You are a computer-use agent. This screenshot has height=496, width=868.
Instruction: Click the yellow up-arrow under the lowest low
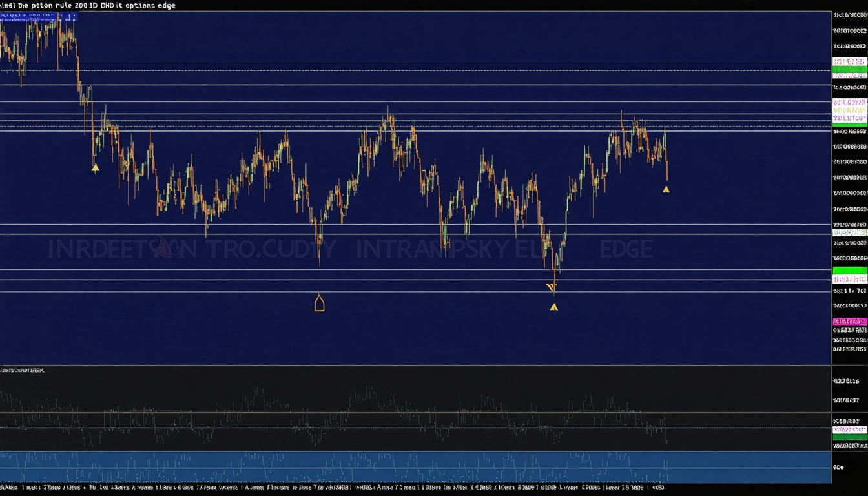point(553,307)
